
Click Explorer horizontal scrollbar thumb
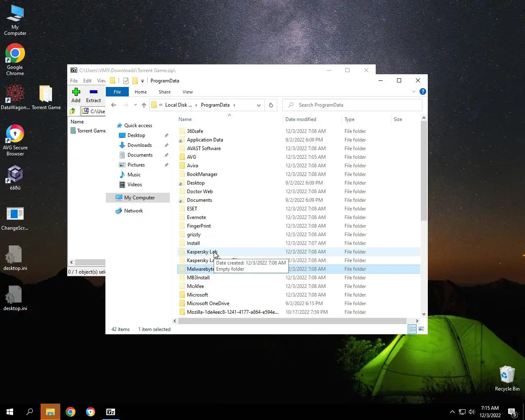(x=292, y=321)
